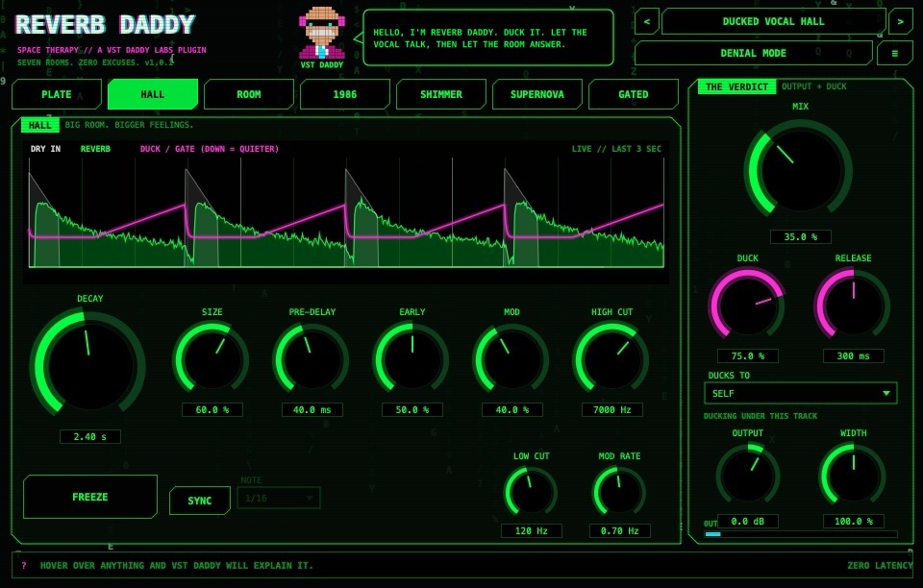Click the live reverb waveform display
923x588 pixels.
tap(346, 211)
